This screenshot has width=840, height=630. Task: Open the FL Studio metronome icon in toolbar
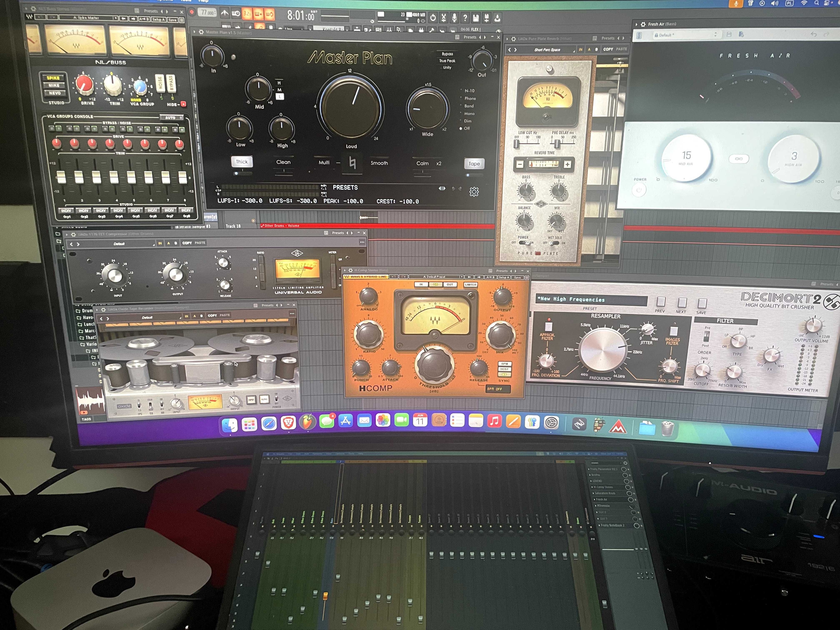tap(225, 13)
